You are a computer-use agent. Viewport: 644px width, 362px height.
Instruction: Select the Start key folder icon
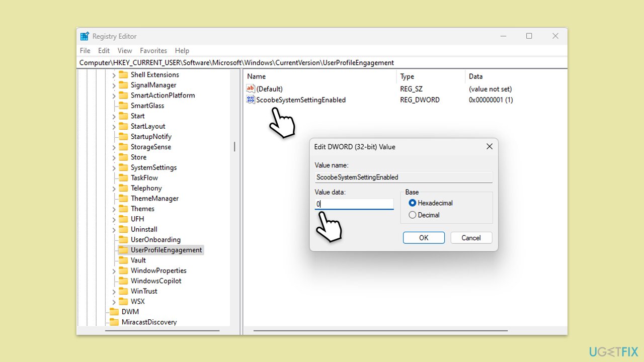click(x=123, y=116)
